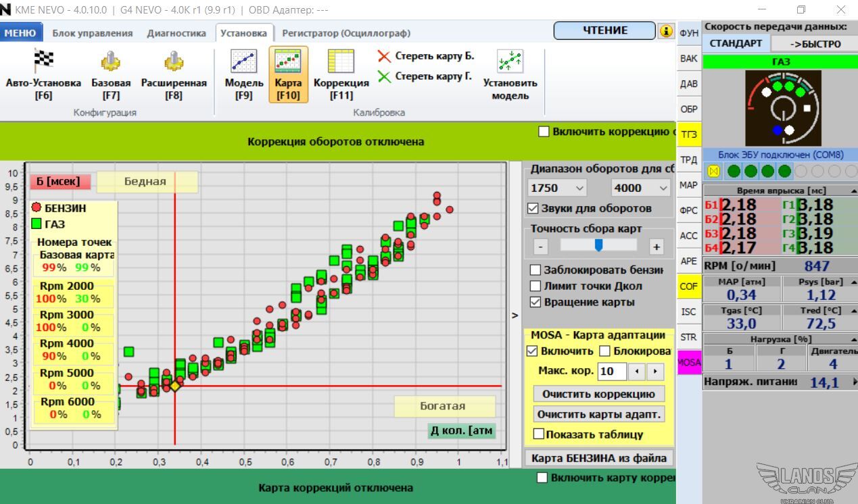The width and height of the screenshot is (858, 504).
Task: Select the Карта calibration icon
Action: (288, 61)
